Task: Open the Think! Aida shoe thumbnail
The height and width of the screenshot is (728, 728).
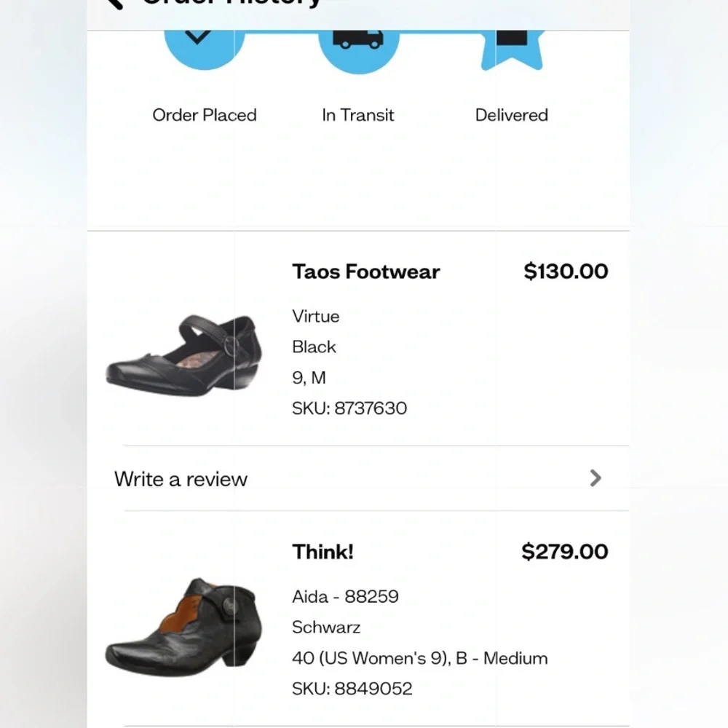Action: (x=184, y=627)
